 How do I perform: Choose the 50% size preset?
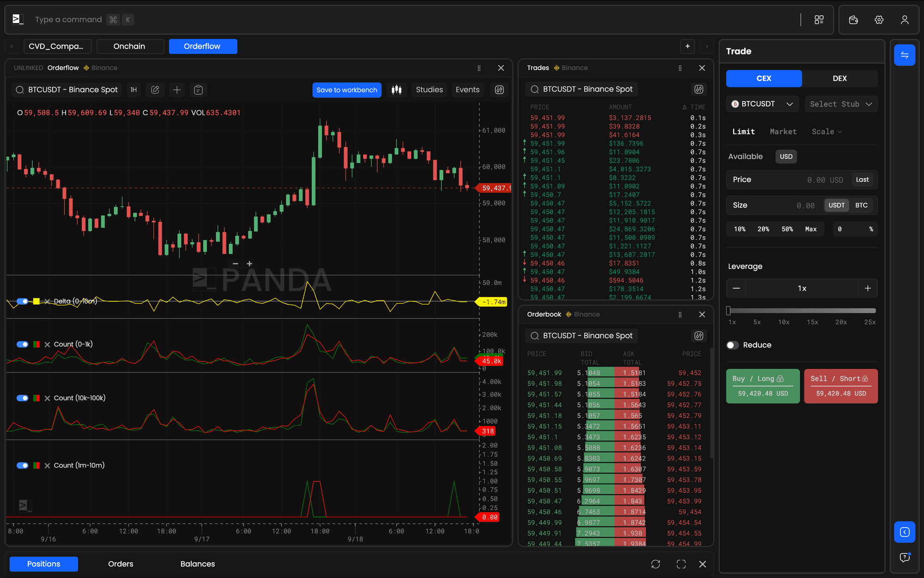click(x=787, y=229)
